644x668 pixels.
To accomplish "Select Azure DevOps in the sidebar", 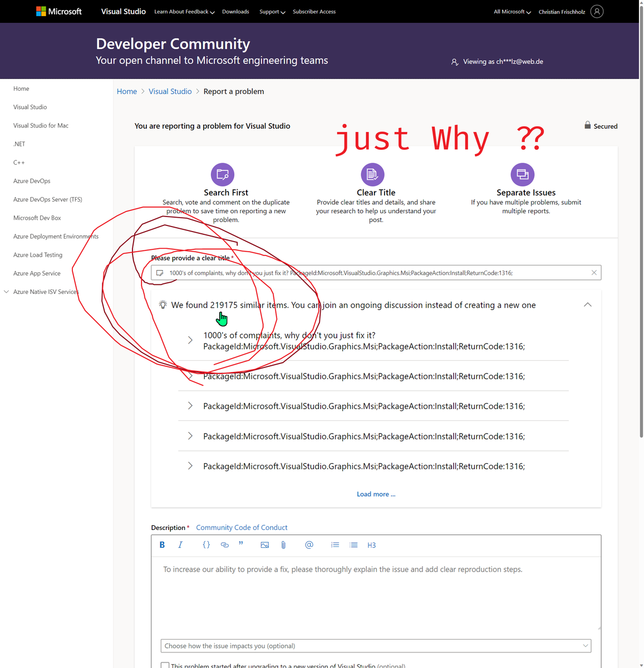I will click(x=32, y=181).
